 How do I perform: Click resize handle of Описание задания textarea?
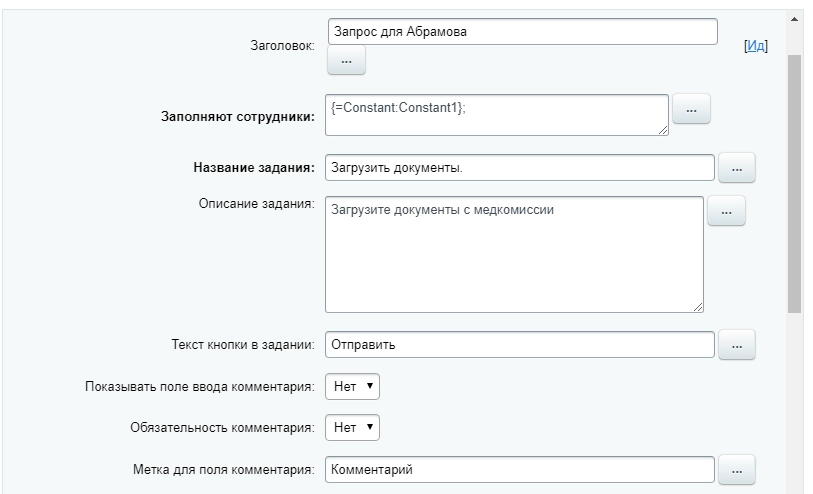click(x=698, y=307)
